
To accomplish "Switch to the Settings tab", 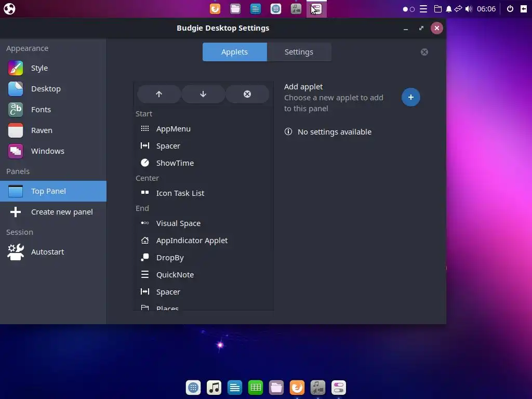I will tap(299, 52).
